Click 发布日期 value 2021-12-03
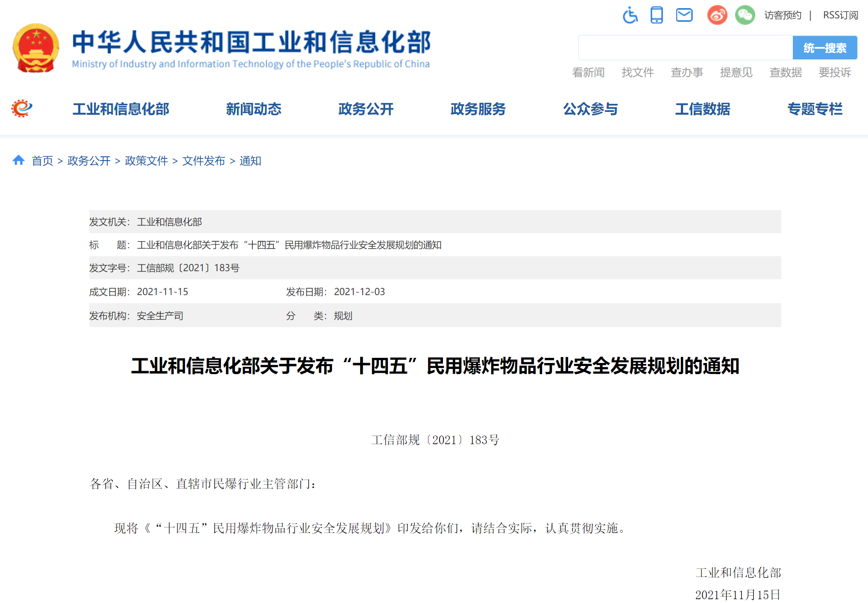 359,292
